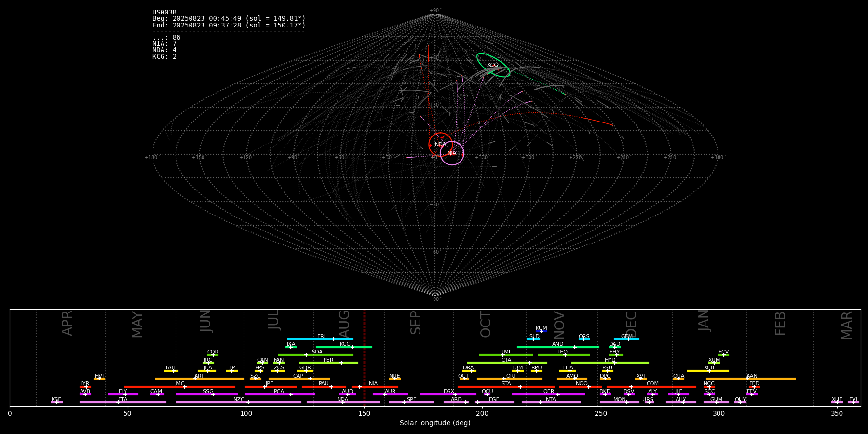Viewport: 868px width, 434px height.
Task: Click the NZC shower label in timeline
Action: (x=239, y=400)
